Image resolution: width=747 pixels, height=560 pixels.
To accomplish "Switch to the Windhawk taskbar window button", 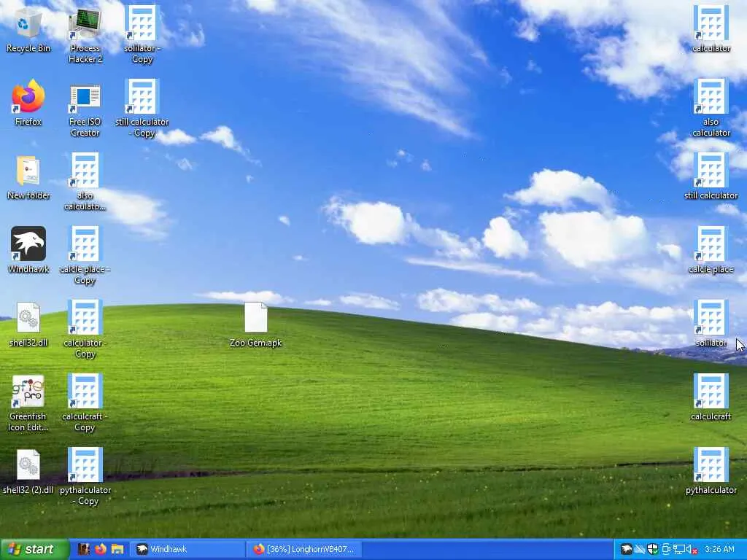I will click(187, 549).
